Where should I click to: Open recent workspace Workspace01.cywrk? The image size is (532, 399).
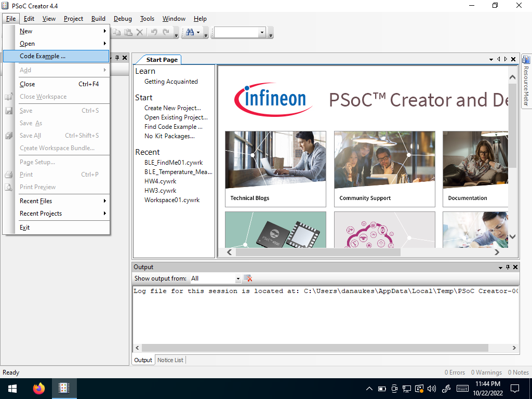[172, 200]
